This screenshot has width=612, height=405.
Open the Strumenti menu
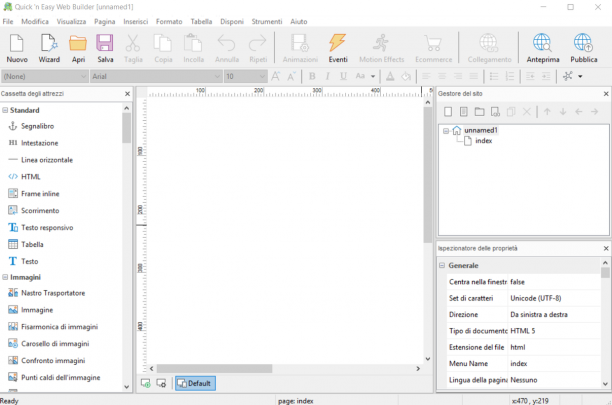pyautogui.click(x=267, y=21)
